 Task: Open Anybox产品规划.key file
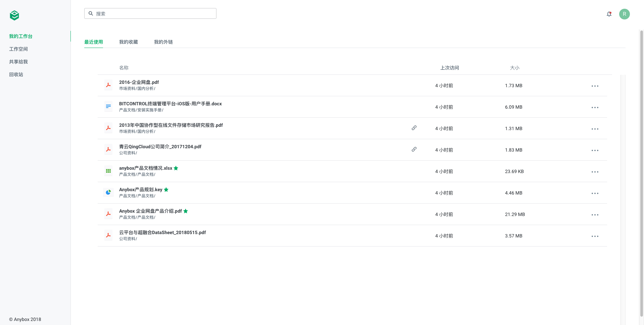(141, 189)
